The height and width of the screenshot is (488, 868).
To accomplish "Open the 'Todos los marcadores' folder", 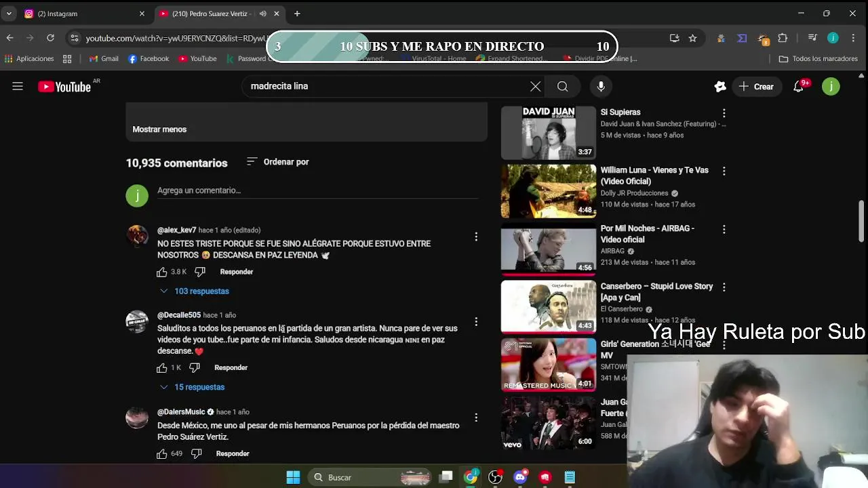I will [818, 59].
